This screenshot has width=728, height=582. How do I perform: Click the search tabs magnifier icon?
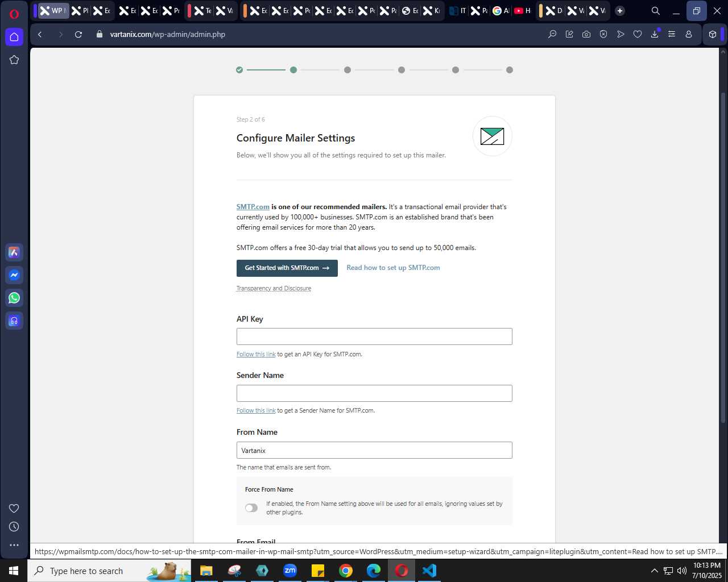656,11
